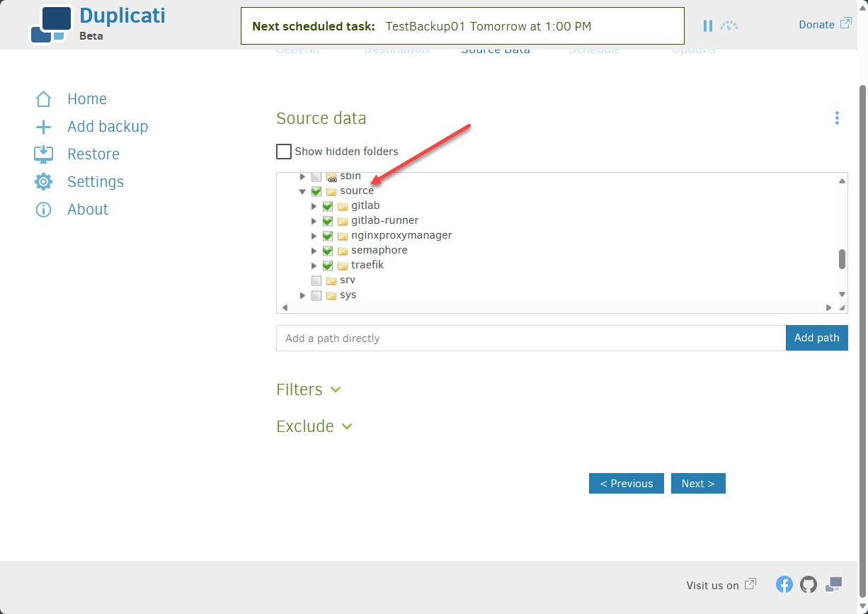The width and height of the screenshot is (868, 614).
Task: Expand the semaphore folder node
Action: [x=314, y=251]
